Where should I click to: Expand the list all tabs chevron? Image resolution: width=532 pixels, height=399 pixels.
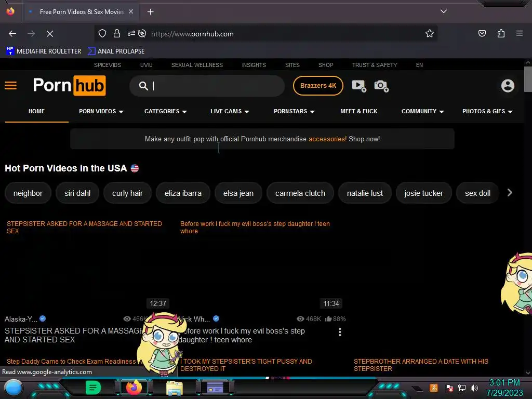pyautogui.click(x=444, y=11)
